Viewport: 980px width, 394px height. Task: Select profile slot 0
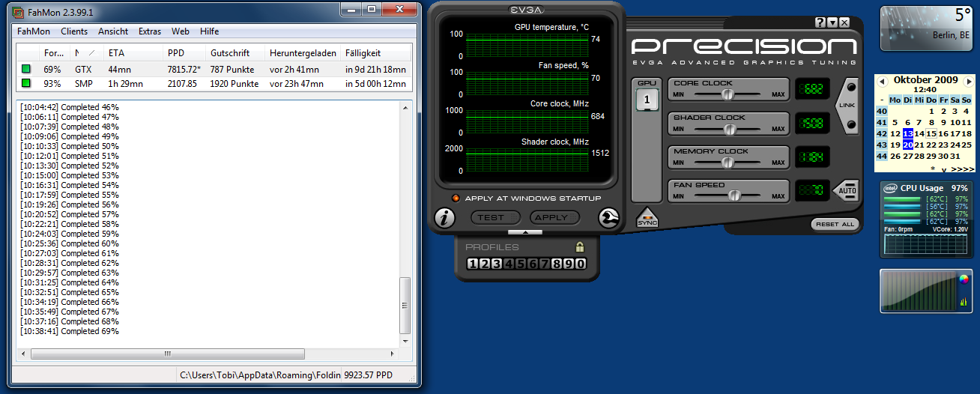click(581, 264)
